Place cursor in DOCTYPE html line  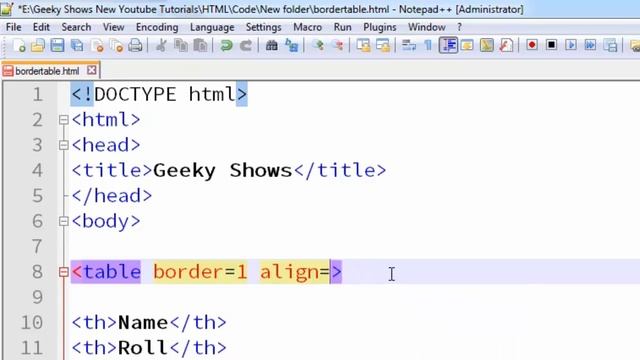point(159,94)
